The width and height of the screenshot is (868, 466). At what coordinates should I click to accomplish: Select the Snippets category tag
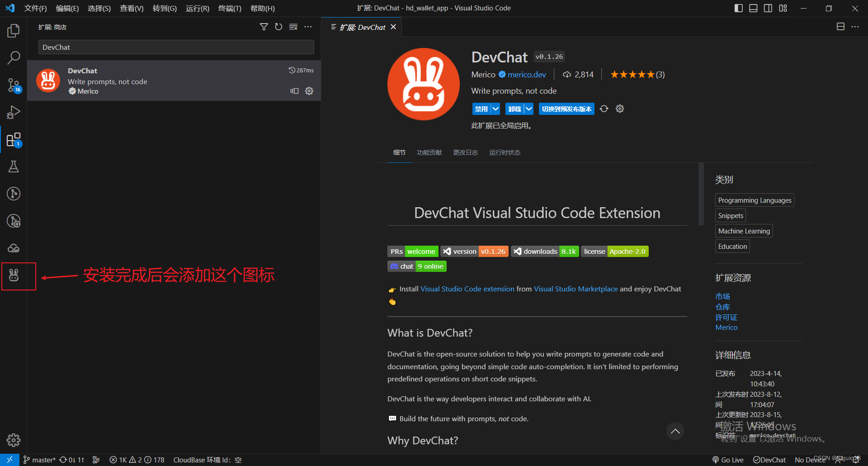pyautogui.click(x=731, y=215)
